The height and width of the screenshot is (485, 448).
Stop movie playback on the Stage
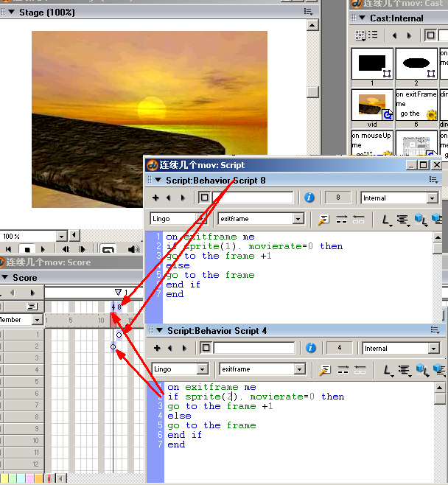pos(27,249)
